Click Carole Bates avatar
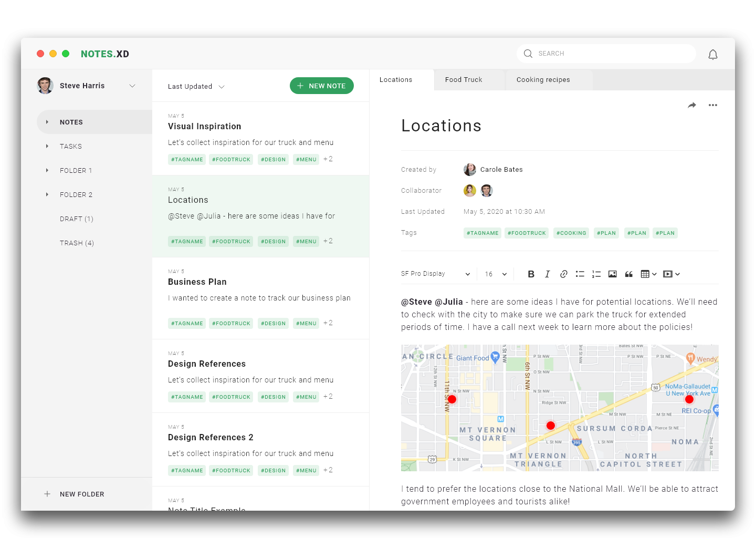This screenshot has width=756, height=538. (470, 170)
